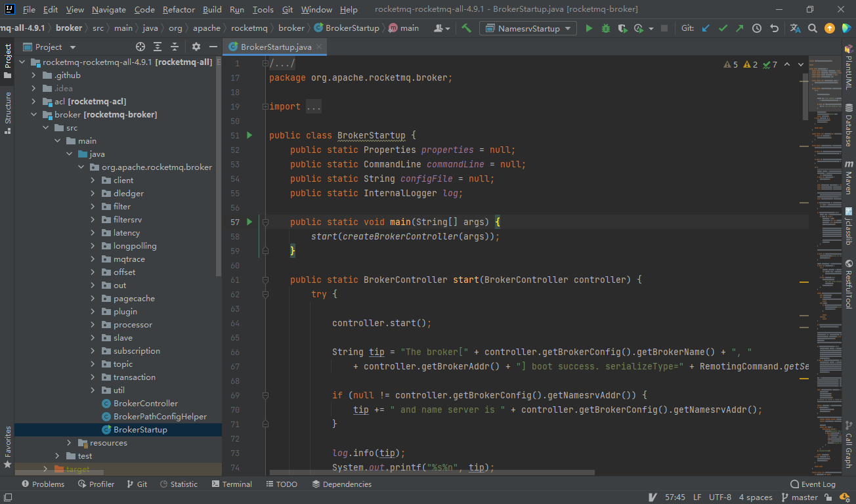Image resolution: width=856 pixels, height=504 pixels.
Task: Select the BrokerStartup.java editor tab
Action: tap(276, 47)
